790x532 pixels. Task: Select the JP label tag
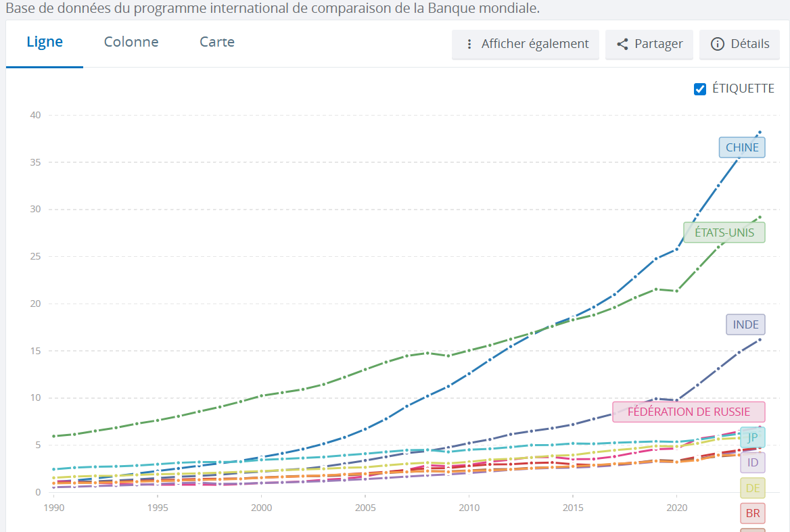point(752,437)
